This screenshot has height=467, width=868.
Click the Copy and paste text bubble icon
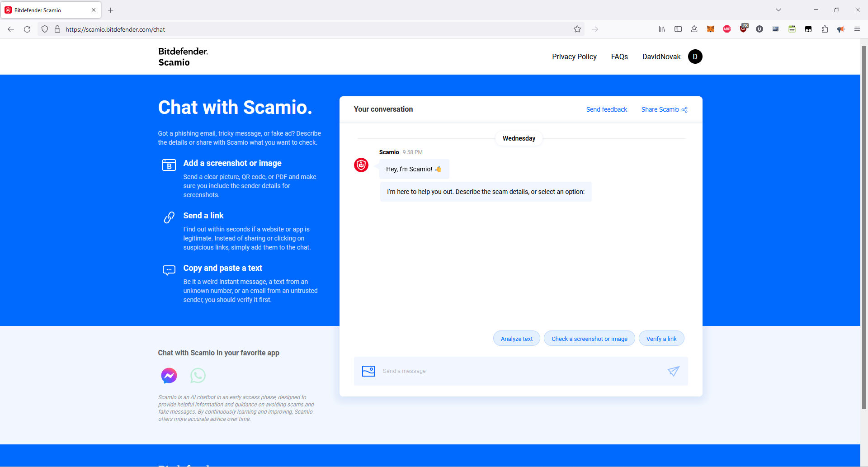(169, 270)
